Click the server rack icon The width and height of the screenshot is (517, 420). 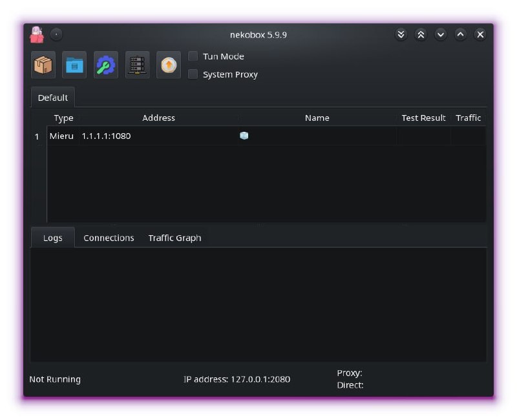pyautogui.click(x=137, y=65)
